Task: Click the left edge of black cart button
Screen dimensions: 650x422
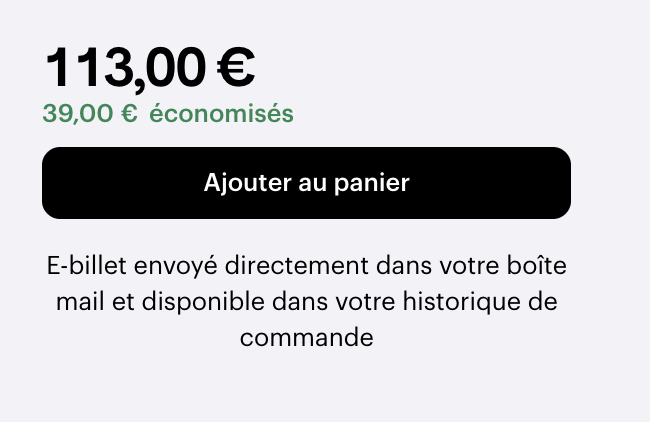Action: click(x=50, y=183)
